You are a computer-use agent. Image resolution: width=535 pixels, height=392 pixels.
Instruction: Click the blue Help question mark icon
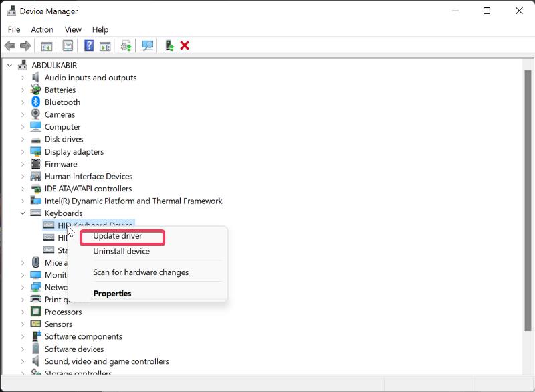(x=89, y=45)
